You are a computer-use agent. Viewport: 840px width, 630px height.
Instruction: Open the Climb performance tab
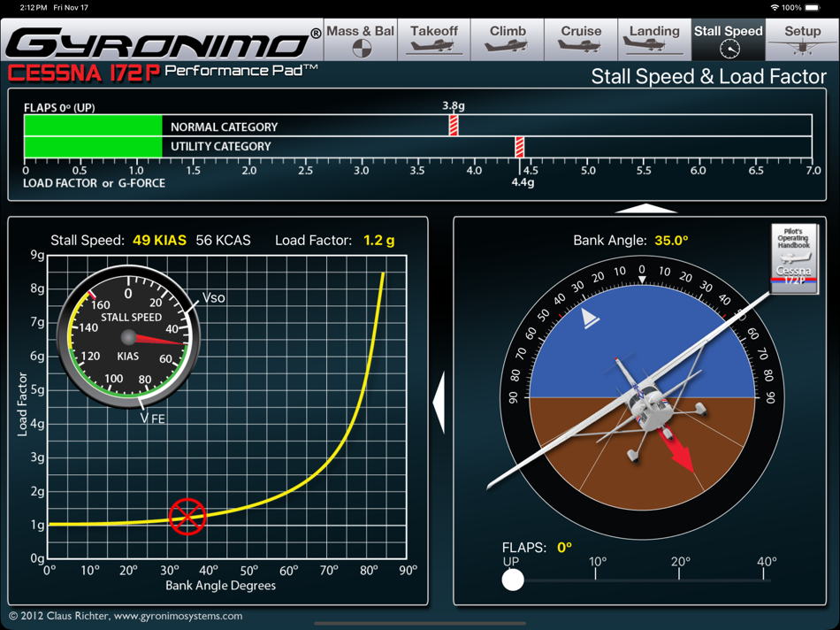tap(508, 40)
